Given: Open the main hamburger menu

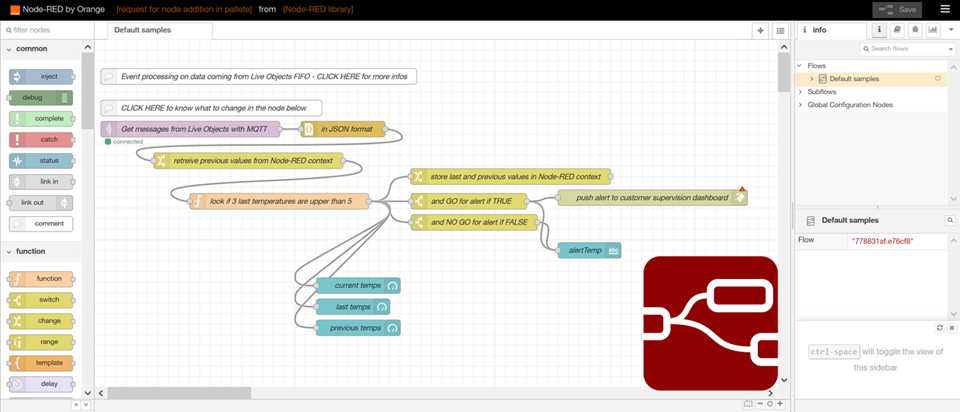Looking at the screenshot, I should [945, 9].
